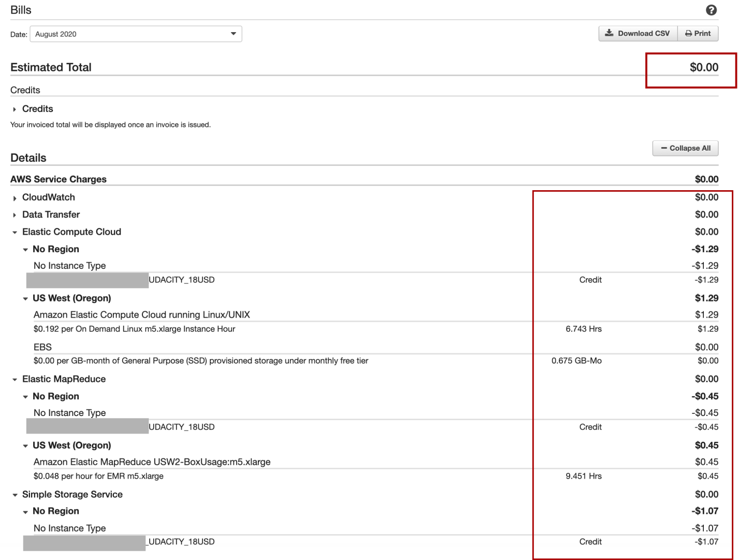Expand the Credits section triangle

[x=15, y=109]
